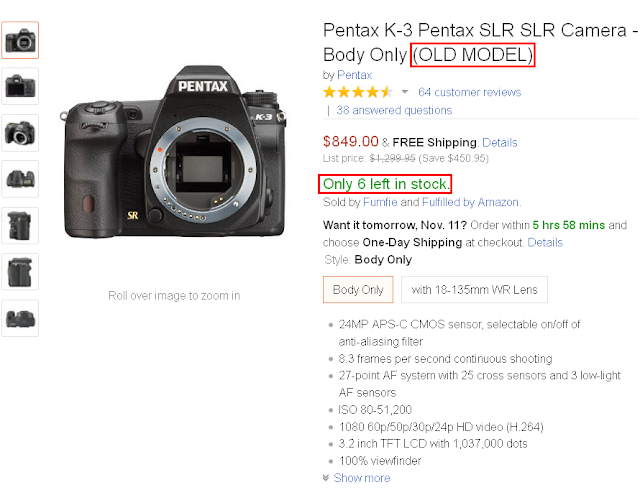The height and width of the screenshot is (490, 640).
Task: Click the star rating icons
Action: (358, 92)
